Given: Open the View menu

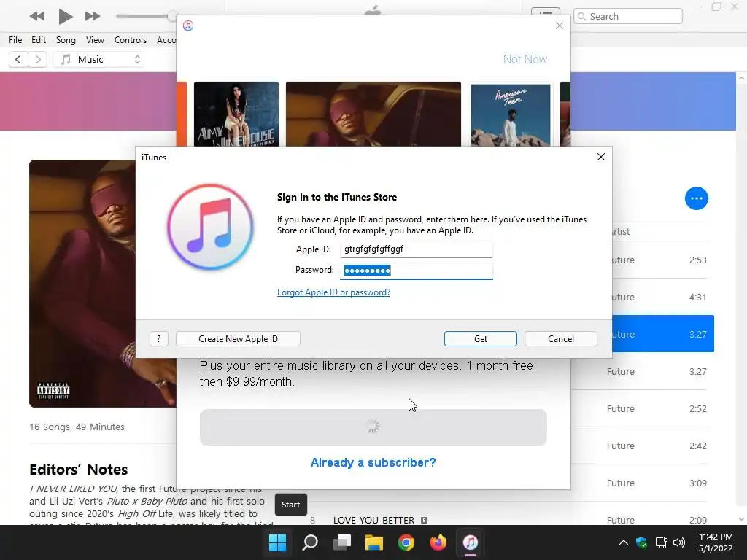Looking at the screenshot, I should 95,40.
